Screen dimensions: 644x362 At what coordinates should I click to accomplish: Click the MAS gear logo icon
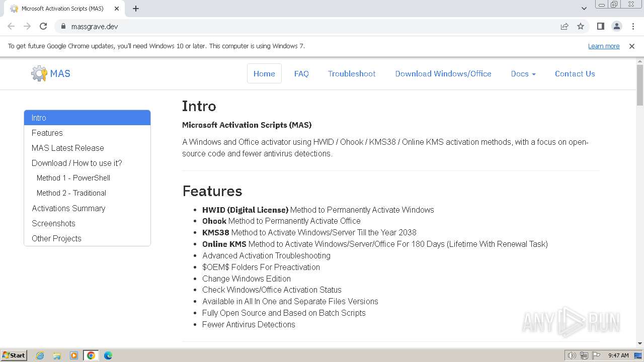(x=39, y=73)
